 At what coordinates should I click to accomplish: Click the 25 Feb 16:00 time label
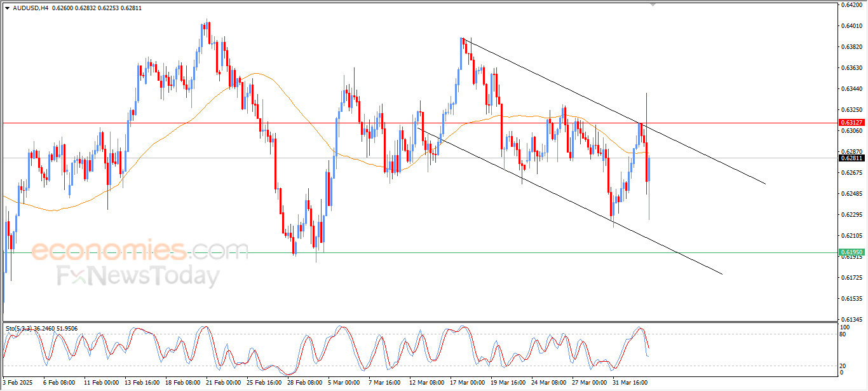click(264, 383)
